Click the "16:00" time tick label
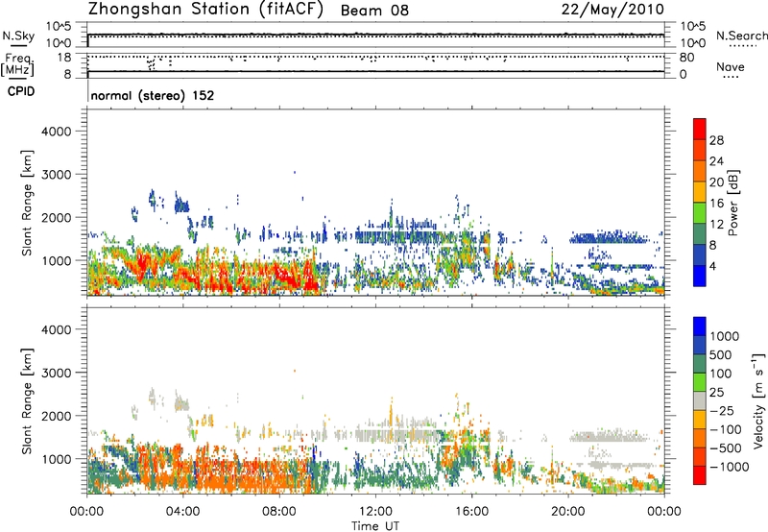The image size is (768, 532). [471, 512]
